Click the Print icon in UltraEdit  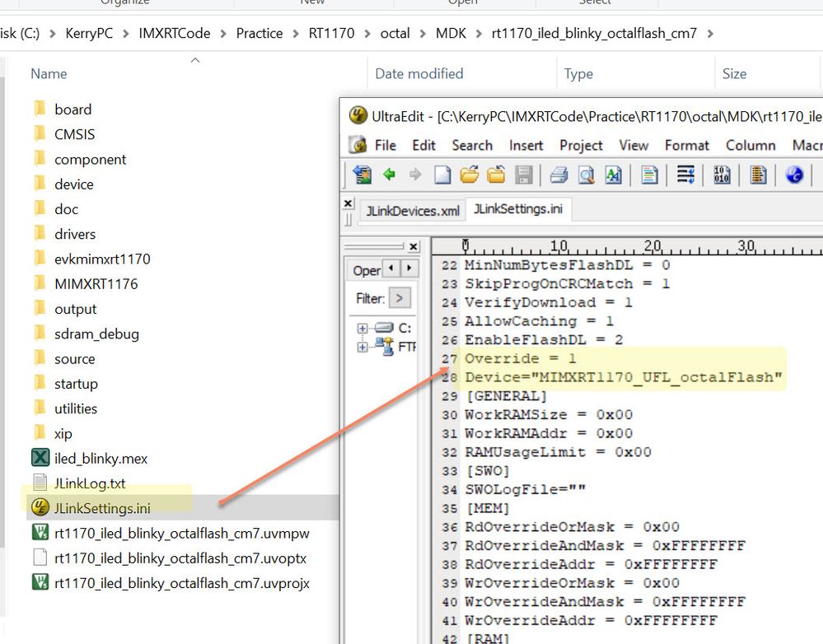pos(559,175)
